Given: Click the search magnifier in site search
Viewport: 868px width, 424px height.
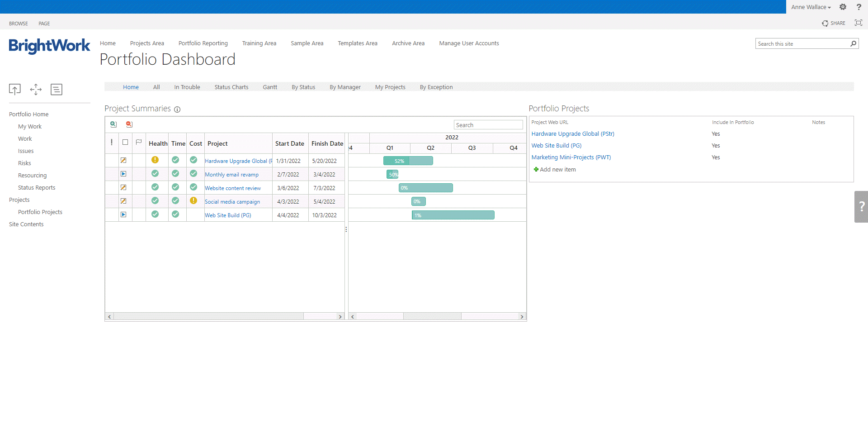Looking at the screenshot, I should 853,44.
